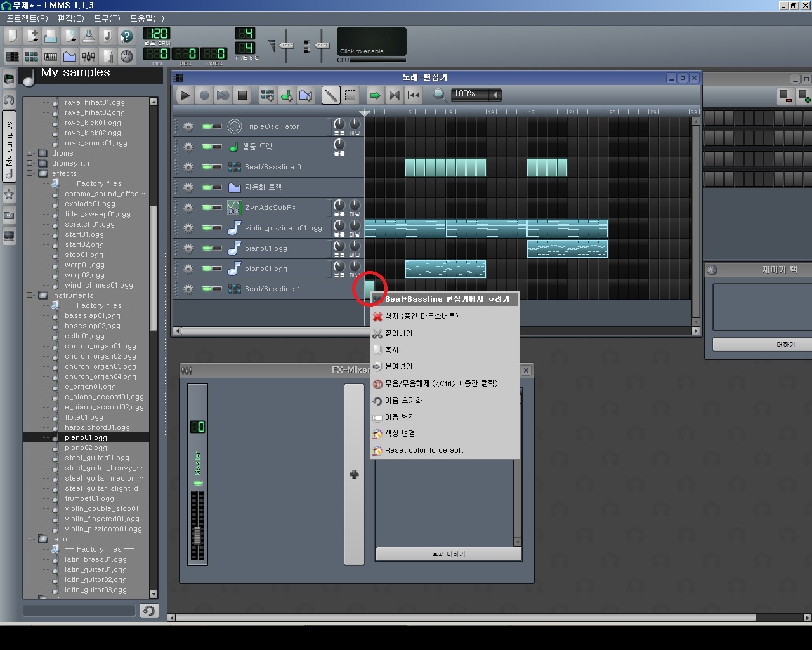The image size is (812, 650).
Task: Expand the drumsynth folder
Action: pyautogui.click(x=29, y=163)
